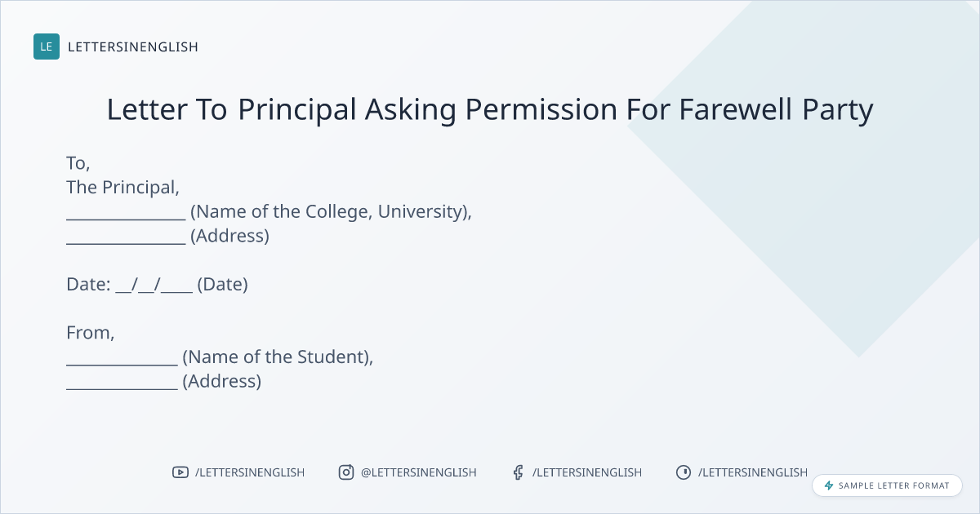The width and height of the screenshot is (980, 514).
Task: Click the Facebook icon in footer
Action: click(x=518, y=472)
